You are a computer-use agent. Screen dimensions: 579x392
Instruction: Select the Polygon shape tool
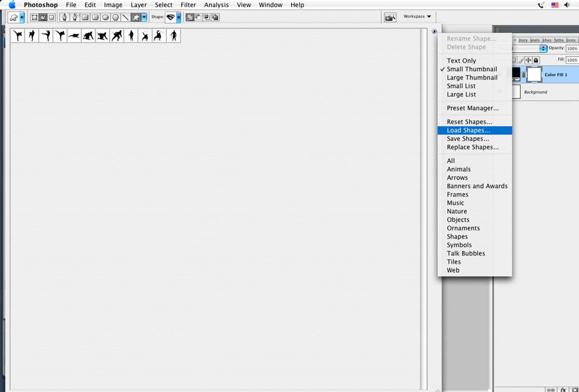coord(115,17)
